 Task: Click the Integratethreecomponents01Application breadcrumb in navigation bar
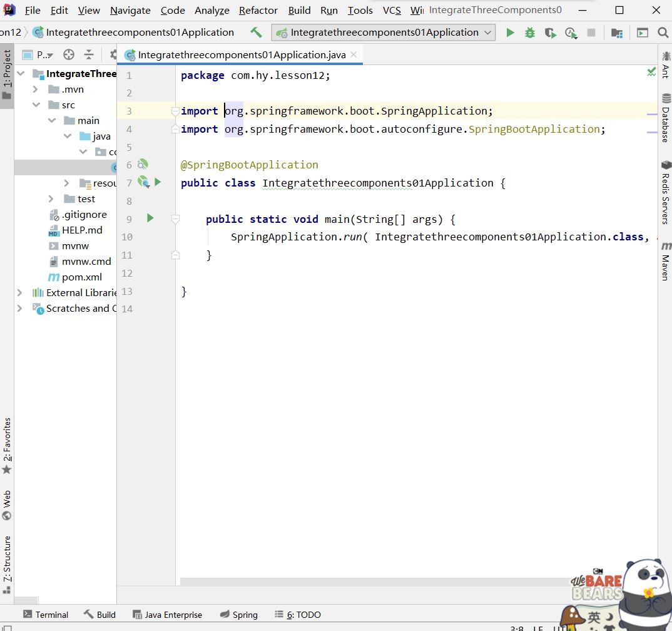pyautogui.click(x=133, y=33)
